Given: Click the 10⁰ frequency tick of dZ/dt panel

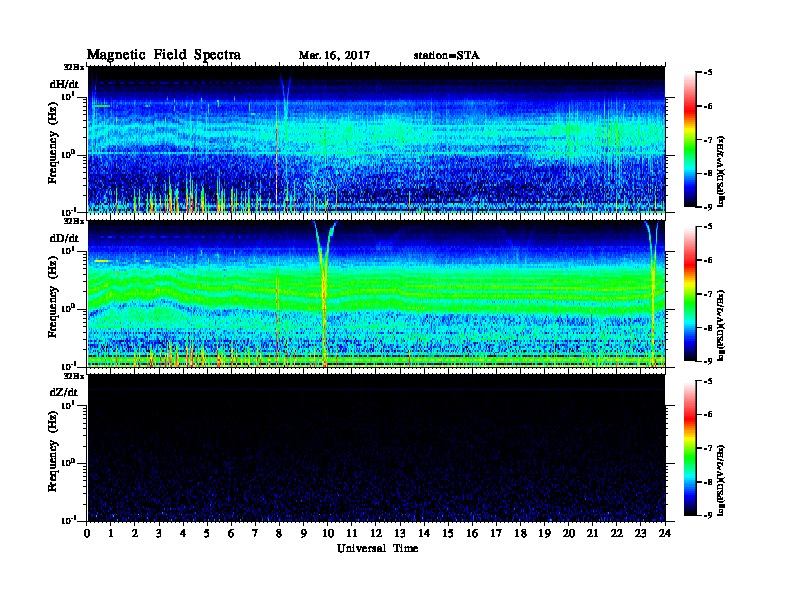Looking at the screenshot, I should coord(68,463).
